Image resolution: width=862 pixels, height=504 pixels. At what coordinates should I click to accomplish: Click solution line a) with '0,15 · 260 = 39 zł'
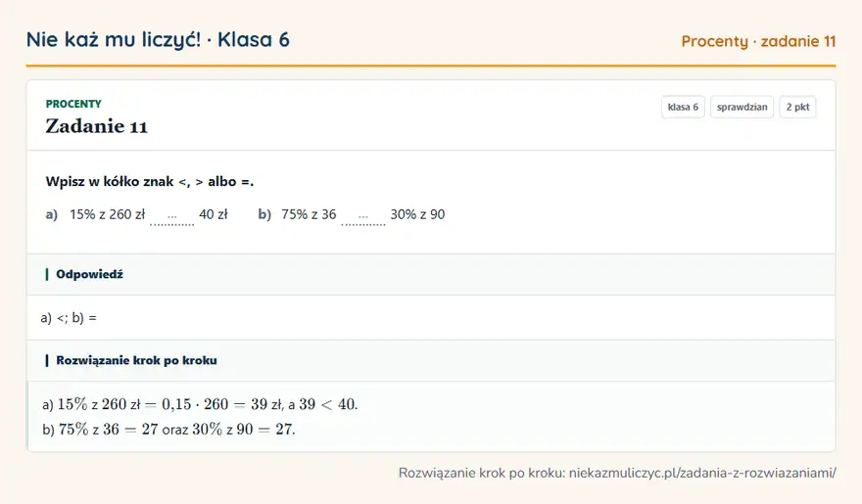200,404
